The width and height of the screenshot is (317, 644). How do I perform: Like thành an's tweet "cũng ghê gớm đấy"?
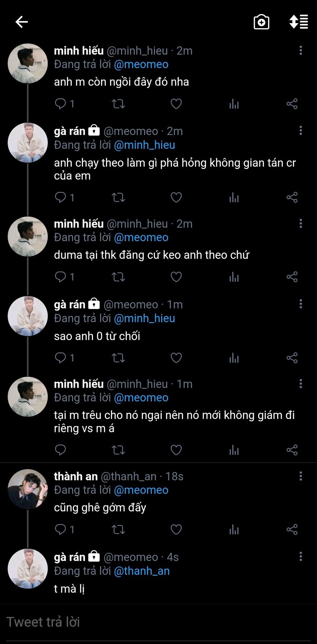[x=176, y=530]
